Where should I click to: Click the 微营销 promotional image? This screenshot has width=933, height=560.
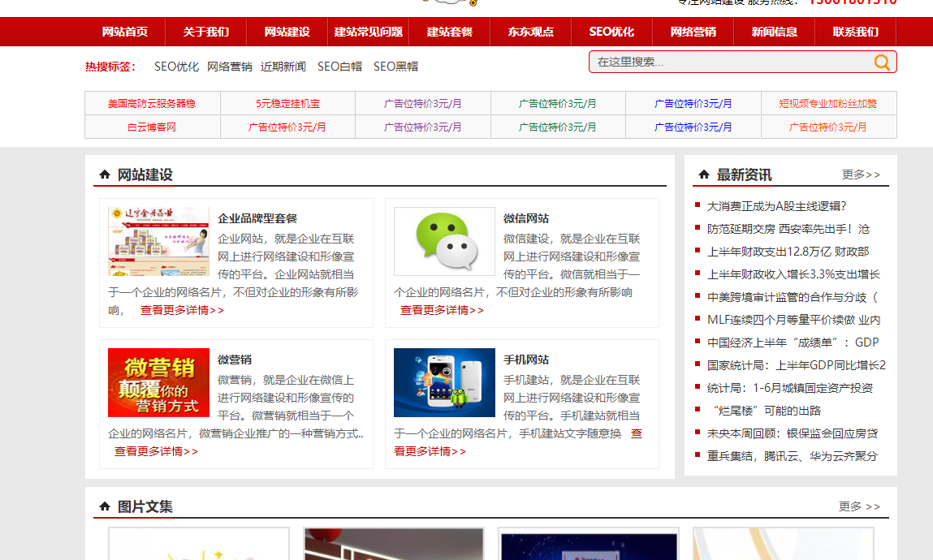tap(158, 382)
